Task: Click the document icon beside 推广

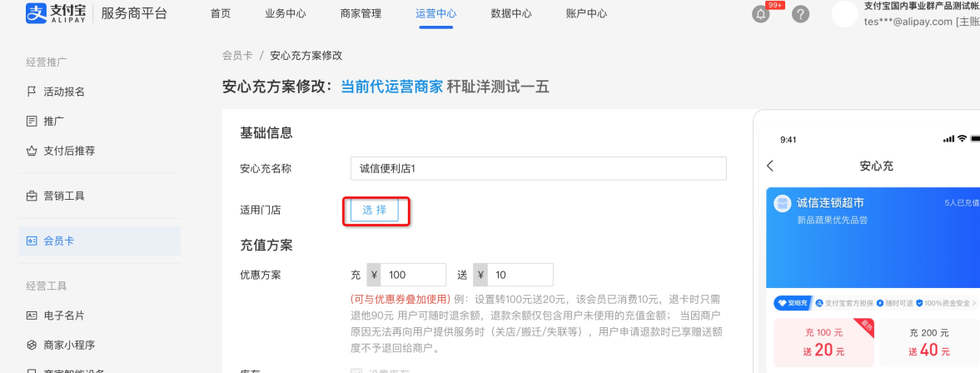Action: [32, 122]
